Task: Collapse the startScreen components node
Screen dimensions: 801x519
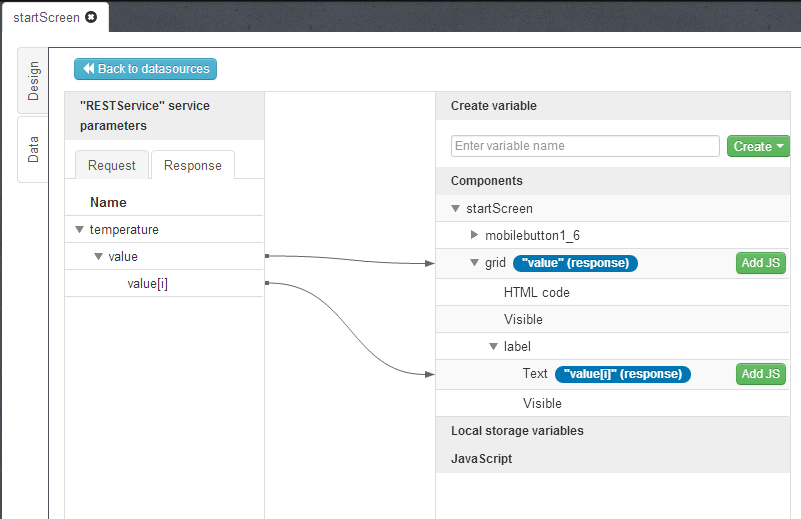Action: (x=456, y=209)
